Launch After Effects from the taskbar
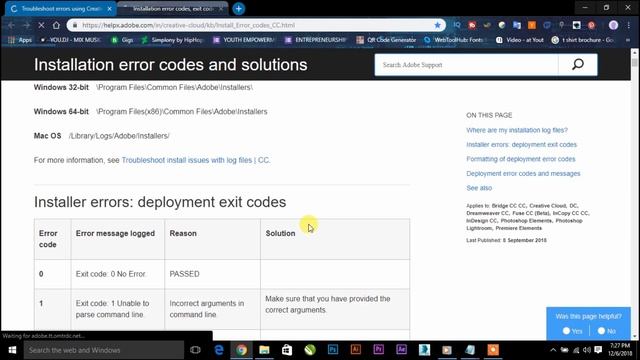 coord(402,350)
